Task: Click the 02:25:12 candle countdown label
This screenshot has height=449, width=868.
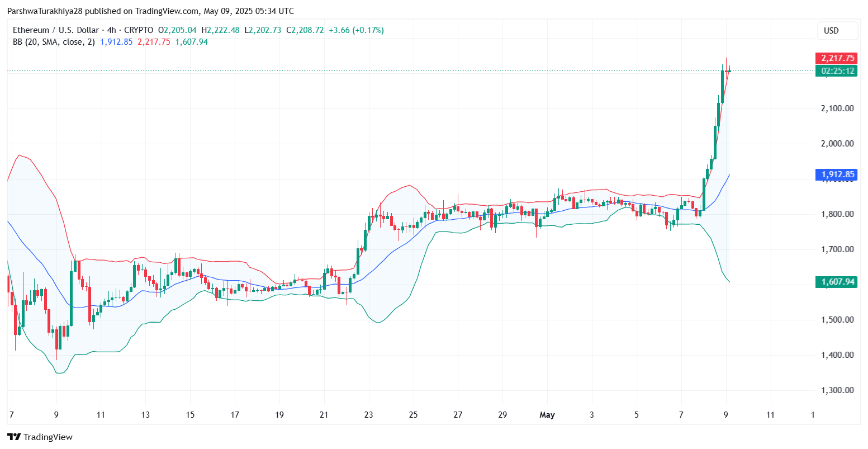Action: 836,71
